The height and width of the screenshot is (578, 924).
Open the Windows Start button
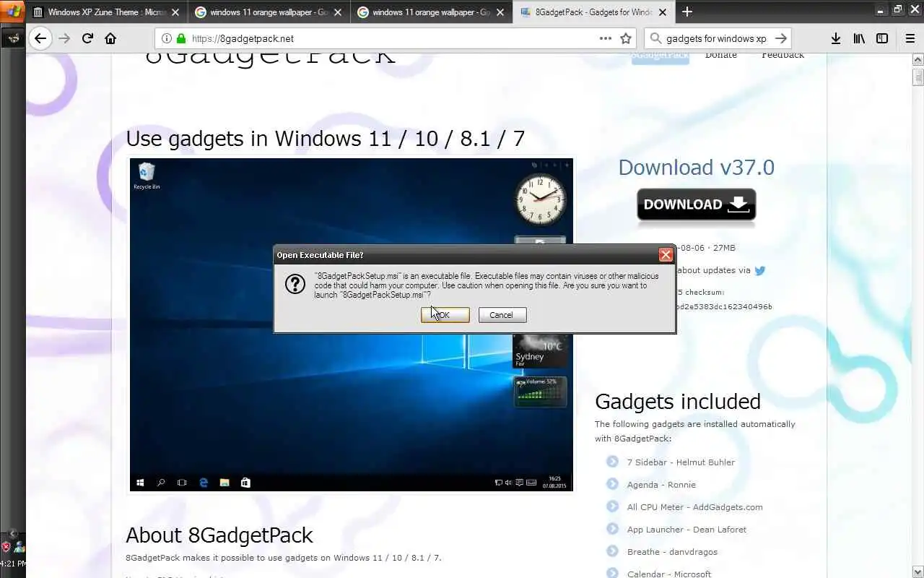[x=12, y=12]
